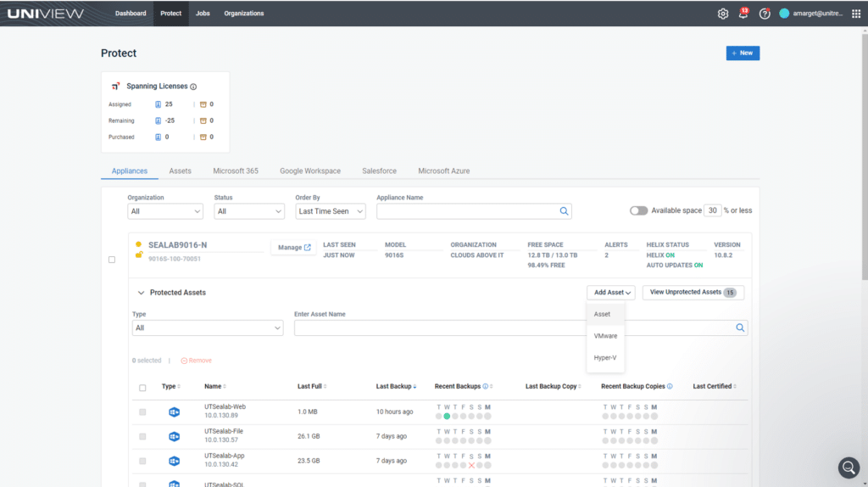This screenshot has width=868, height=487.
Task: Click the failed backup X in UTSealab-App row
Action: [471, 466]
